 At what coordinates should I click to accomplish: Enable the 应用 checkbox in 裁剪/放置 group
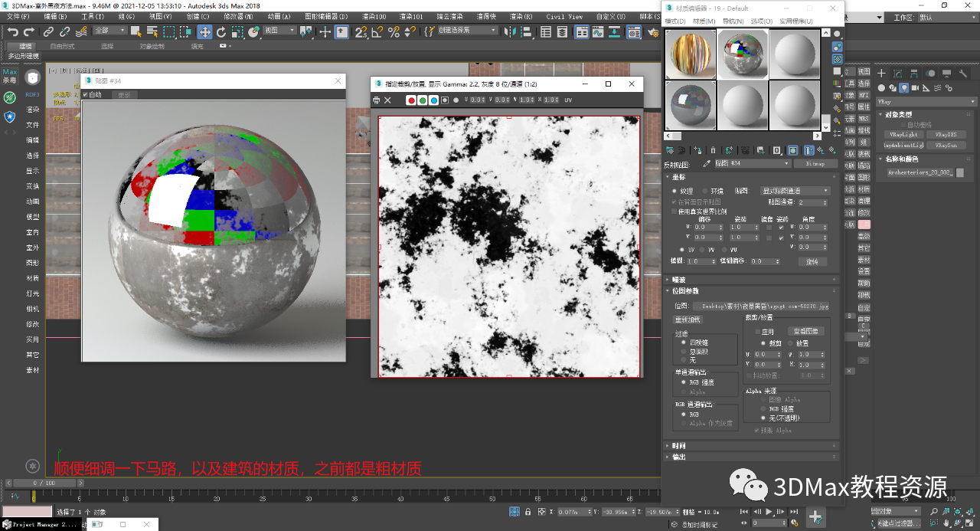coord(757,331)
